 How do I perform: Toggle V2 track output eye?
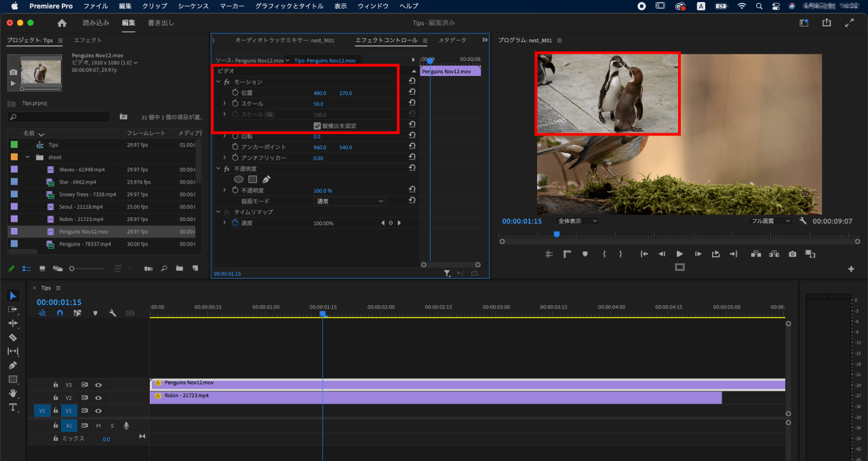click(98, 398)
